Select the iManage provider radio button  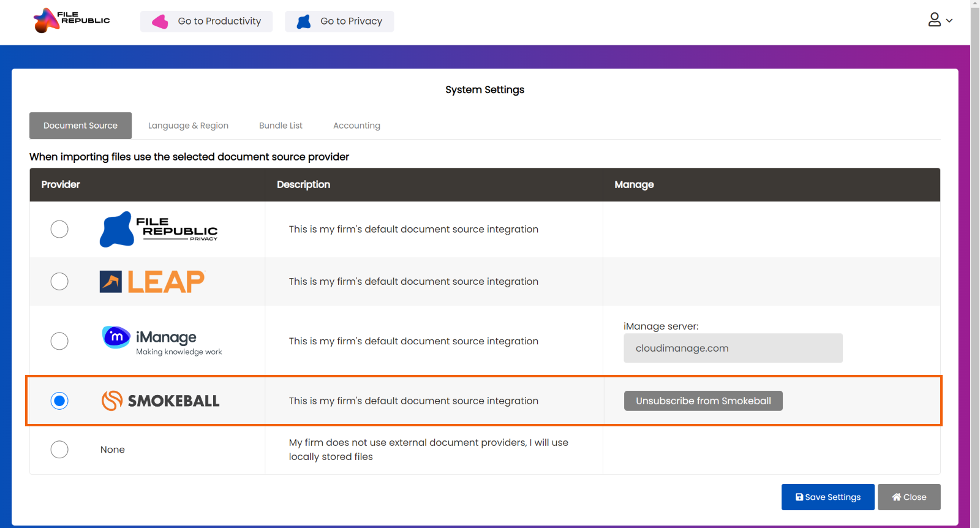[x=59, y=341]
